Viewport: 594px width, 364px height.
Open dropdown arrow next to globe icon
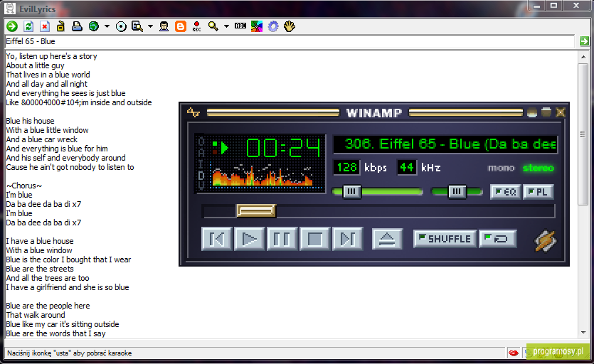[107, 26]
